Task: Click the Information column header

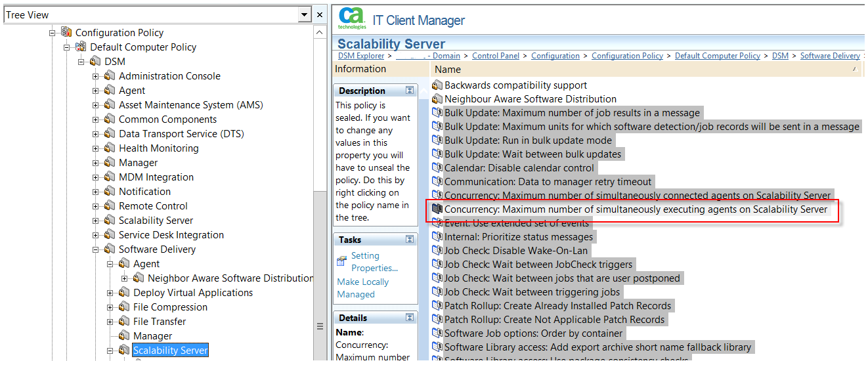Action: (x=381, y=69)
